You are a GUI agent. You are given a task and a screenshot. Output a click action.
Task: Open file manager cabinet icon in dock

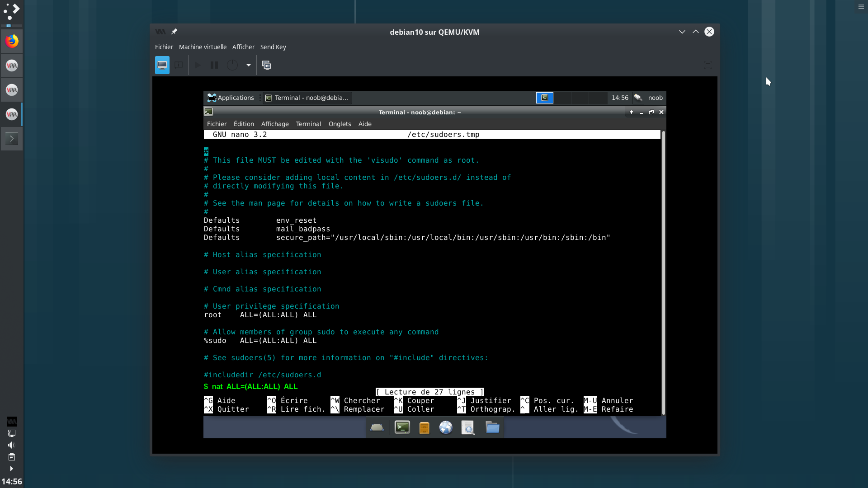424,427
